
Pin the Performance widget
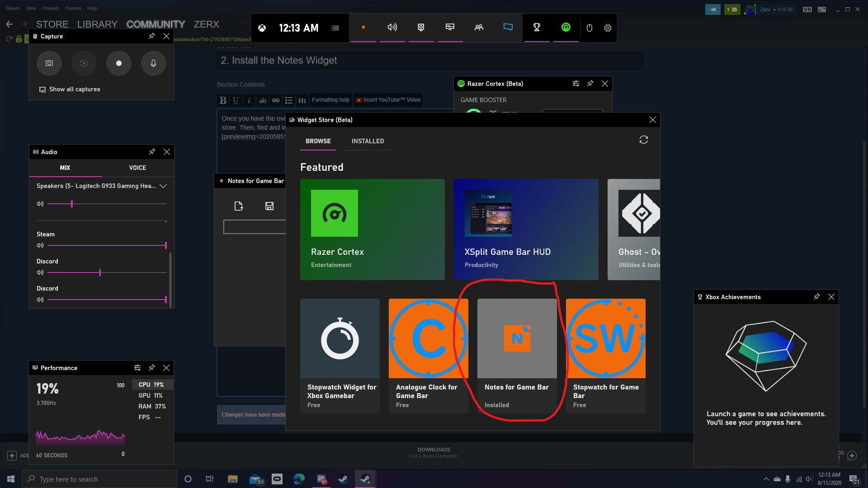(152, 368)
